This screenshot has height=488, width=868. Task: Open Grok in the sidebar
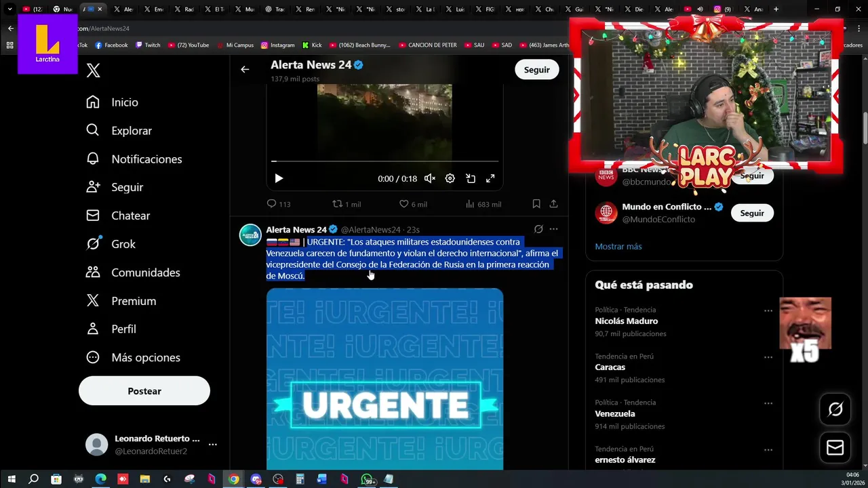(x=111, y=244)
